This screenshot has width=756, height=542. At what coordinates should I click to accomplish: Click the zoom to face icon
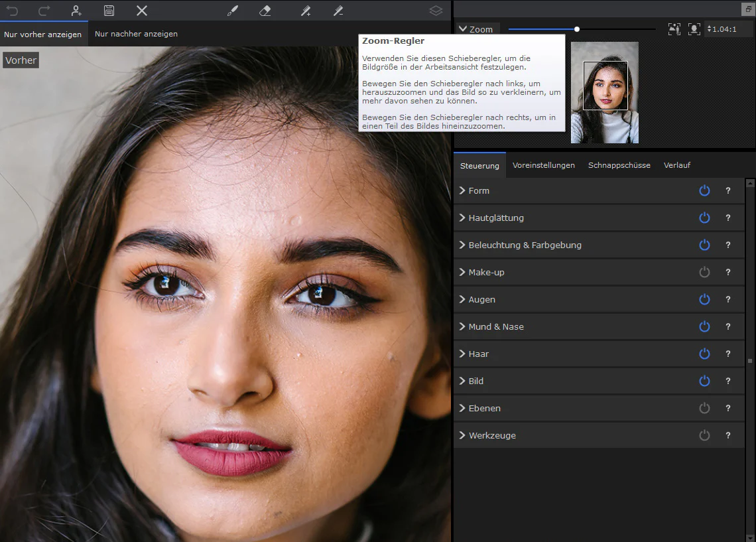point(694,29)
